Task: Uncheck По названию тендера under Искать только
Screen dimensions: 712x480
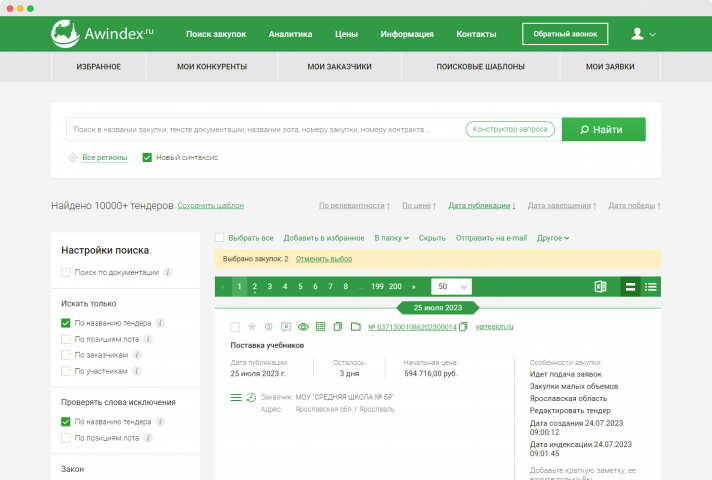Action: [66, 323]
